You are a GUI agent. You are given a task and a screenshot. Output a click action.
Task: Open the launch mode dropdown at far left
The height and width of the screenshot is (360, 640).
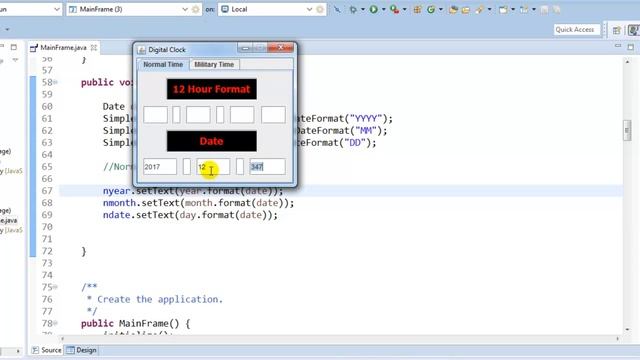(56, 9)
